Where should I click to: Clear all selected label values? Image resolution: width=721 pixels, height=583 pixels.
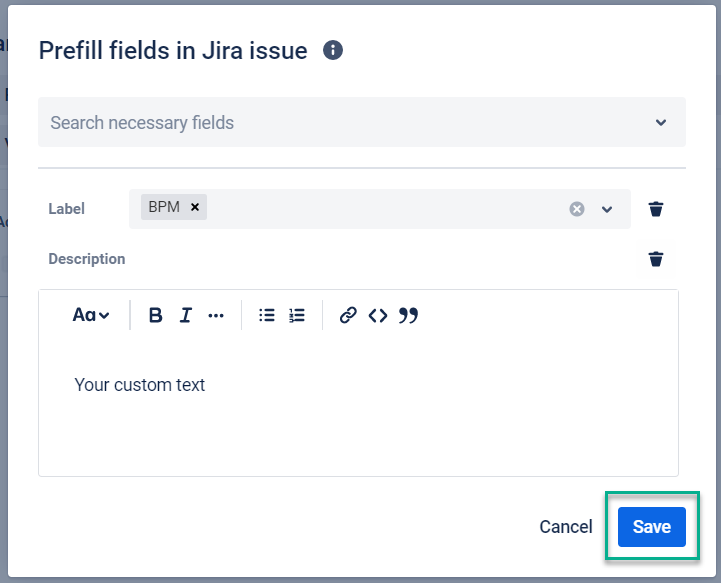pyautogui.click(x=577, y=209)
